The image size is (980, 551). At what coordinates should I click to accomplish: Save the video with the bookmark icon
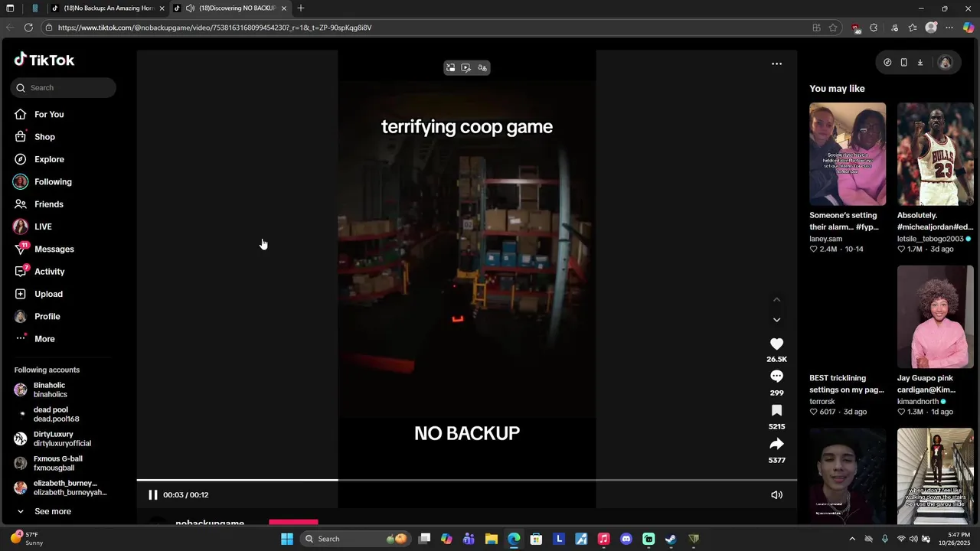(776, 410)
